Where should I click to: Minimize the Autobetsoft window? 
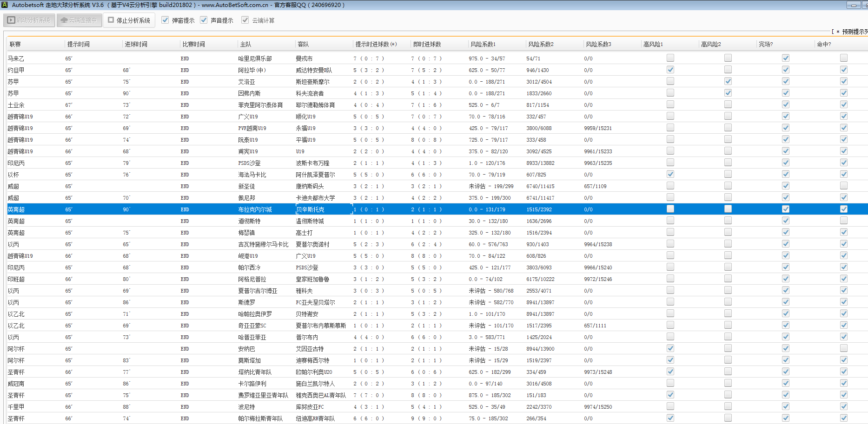click(x=853, y=5)
